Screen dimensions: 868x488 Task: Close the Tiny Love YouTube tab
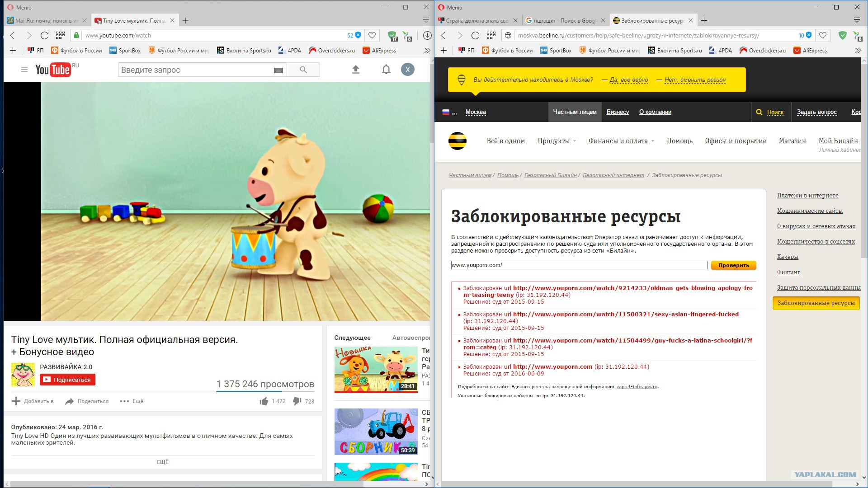click(x=172, y=20)
